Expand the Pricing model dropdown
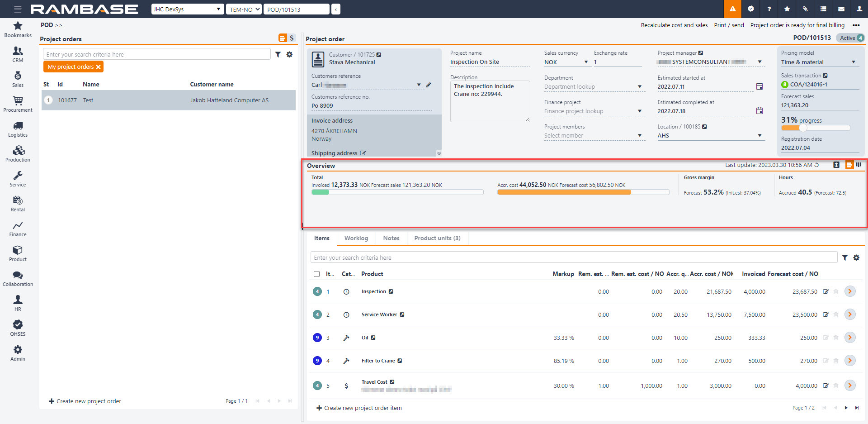The width and height of the screenshot is (868, 424). (x=853, y=62)
